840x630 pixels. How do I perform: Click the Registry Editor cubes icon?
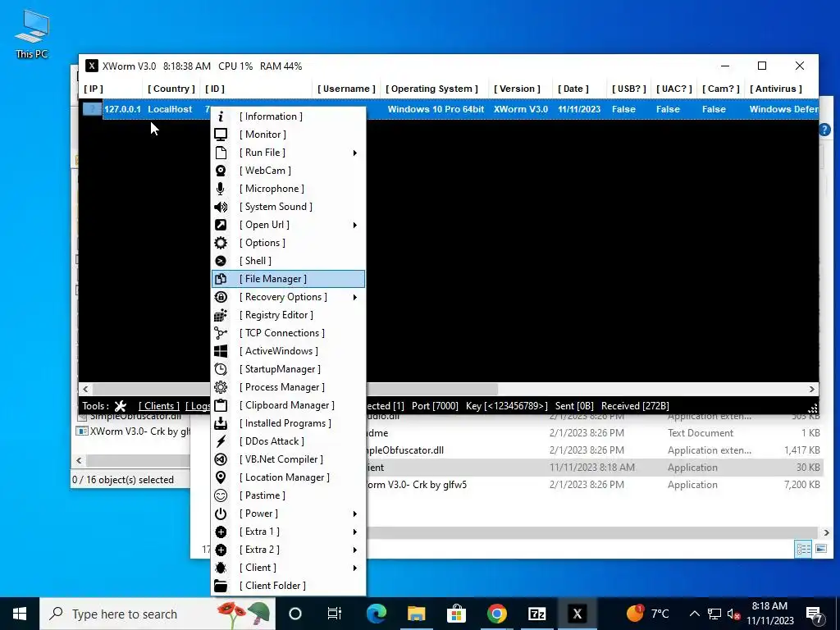tap(221, 315)
